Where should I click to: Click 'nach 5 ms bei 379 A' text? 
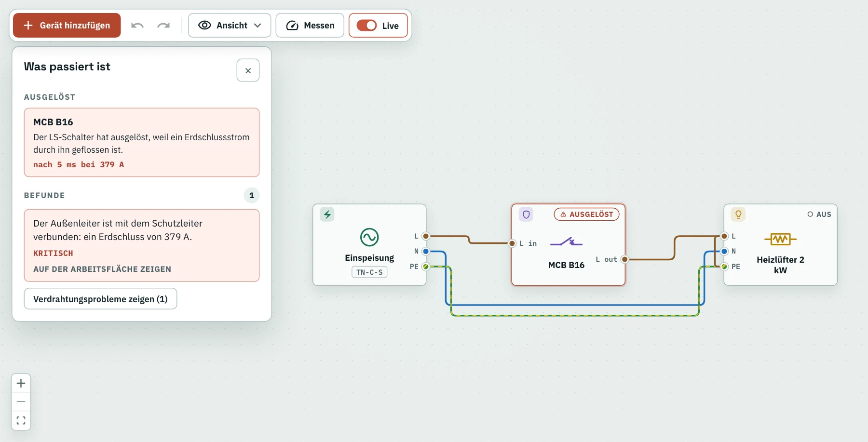click(79, 164)
